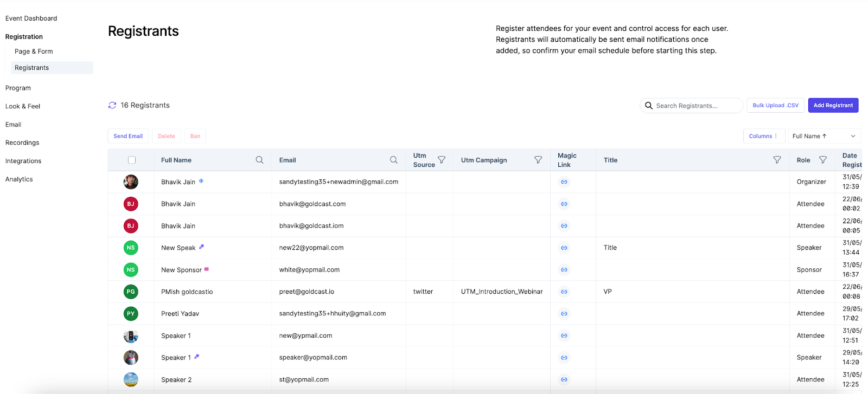Open the Full Name sort dropdown
Viewport: 868px width, 394px height.
coord(824,136)
